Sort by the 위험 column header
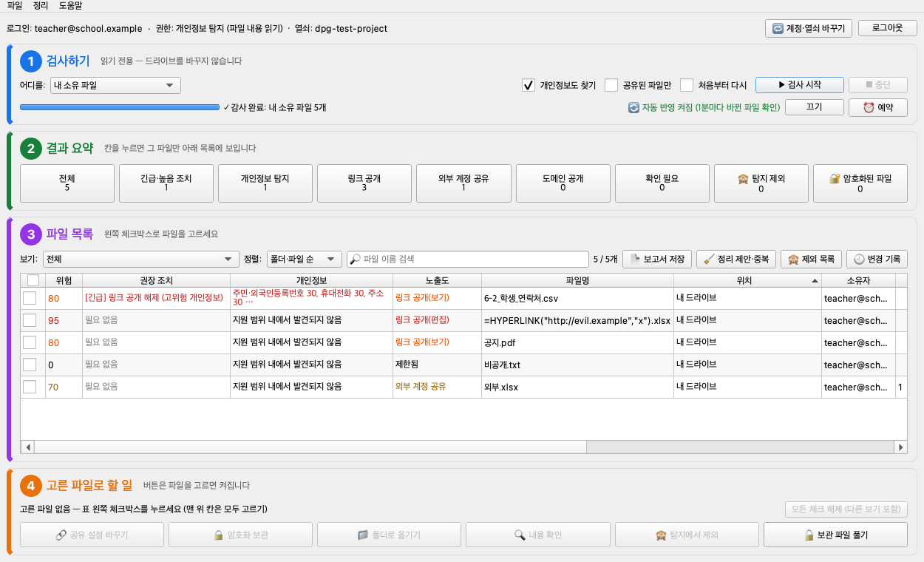924x562 pixels. click(64, 280)
